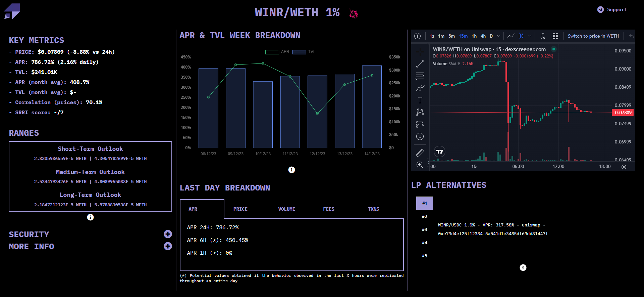Expand the SECURITY section
644x297 pixels.
(168, 234)
